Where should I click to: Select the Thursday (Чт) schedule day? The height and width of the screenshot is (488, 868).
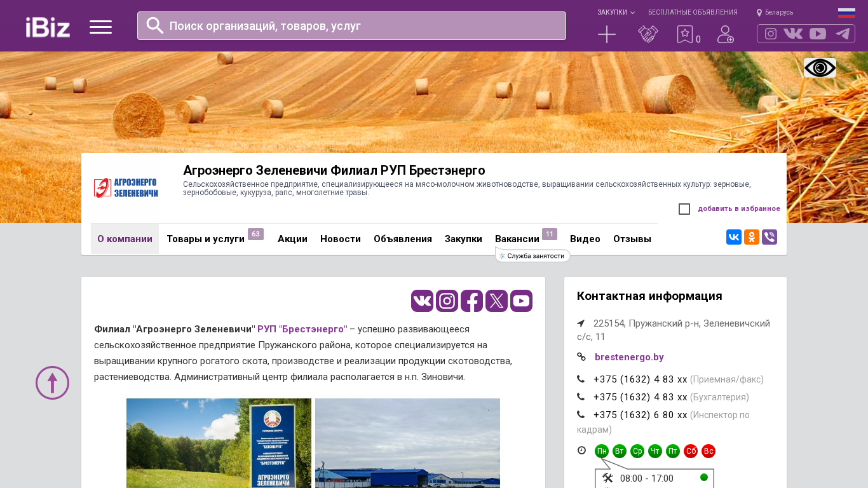coord(655,451)
